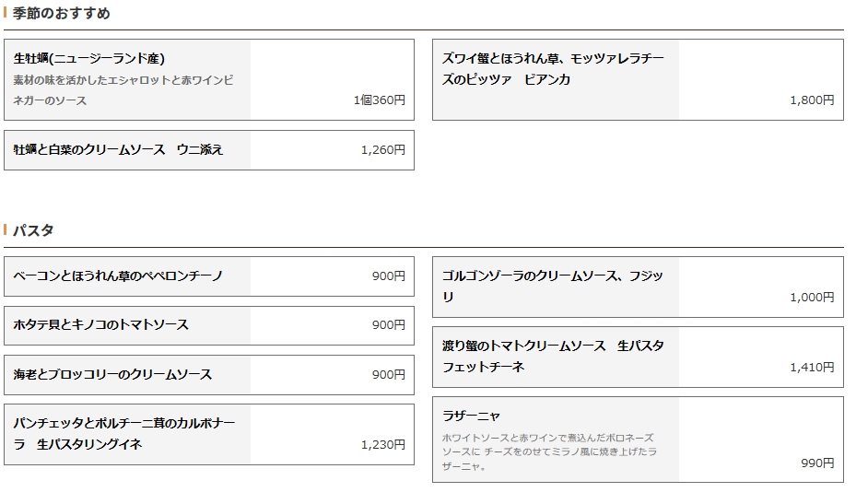Click the 990円 lasagna price
This screenshot has height=504, width=856.
click(x=817, y=463)
